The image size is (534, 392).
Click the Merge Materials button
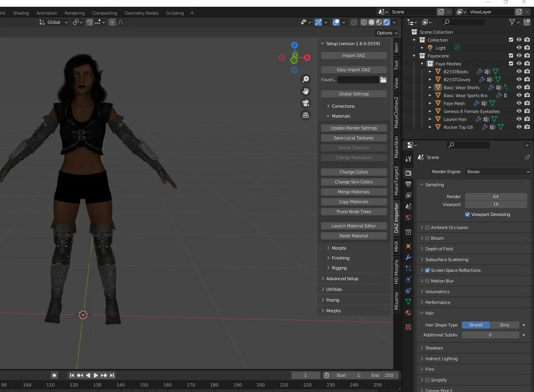[x=354, y=192]
